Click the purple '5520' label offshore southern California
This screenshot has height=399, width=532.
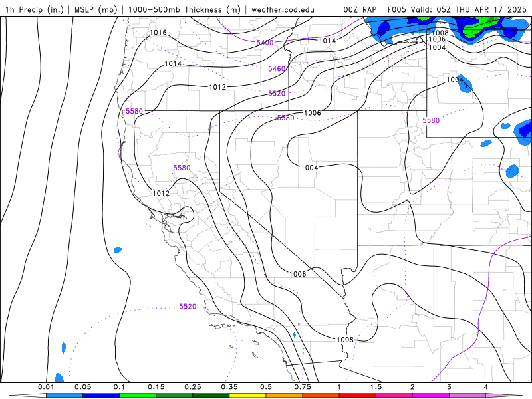click(188, 307)
